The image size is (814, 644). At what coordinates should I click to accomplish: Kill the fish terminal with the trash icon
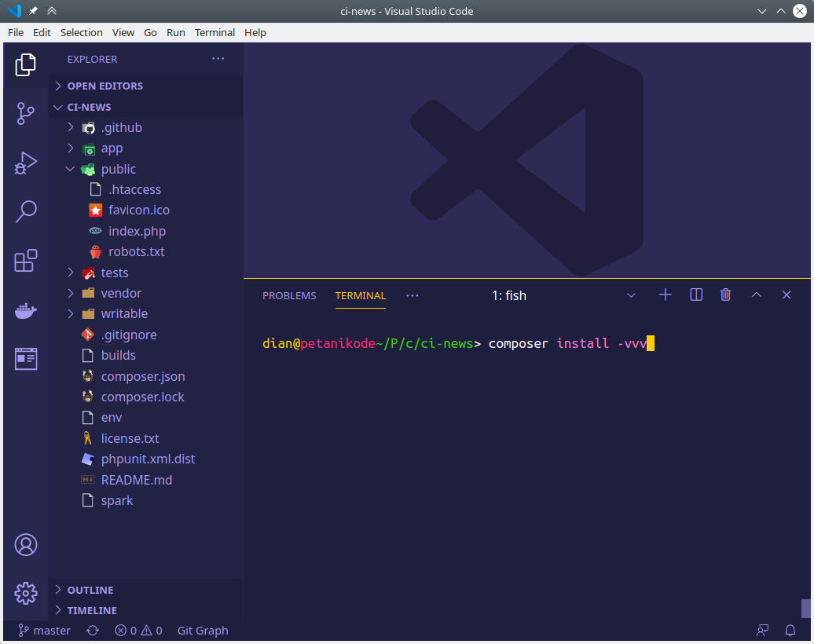pos(725,295)
